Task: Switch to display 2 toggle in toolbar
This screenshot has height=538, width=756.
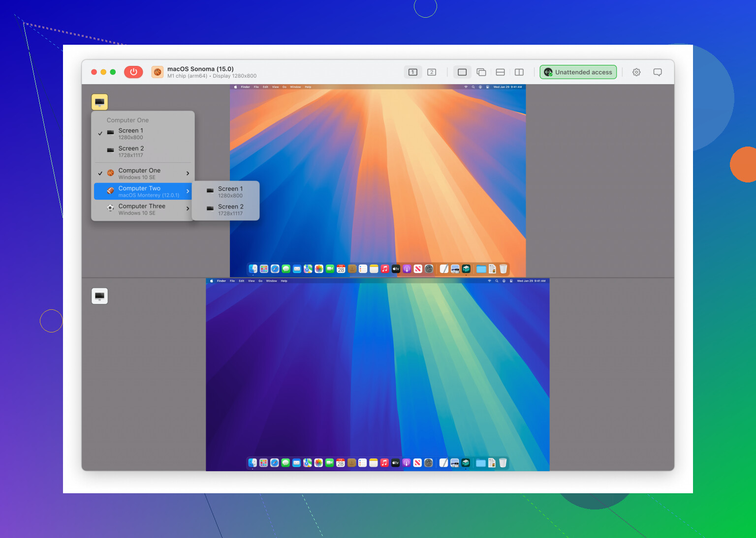Action: [432, 72]
